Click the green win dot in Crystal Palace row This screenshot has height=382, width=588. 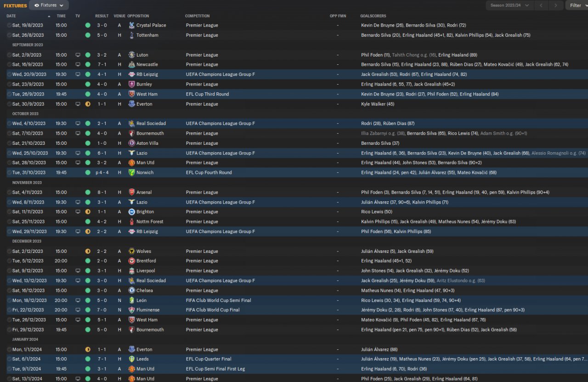[88, 25]
